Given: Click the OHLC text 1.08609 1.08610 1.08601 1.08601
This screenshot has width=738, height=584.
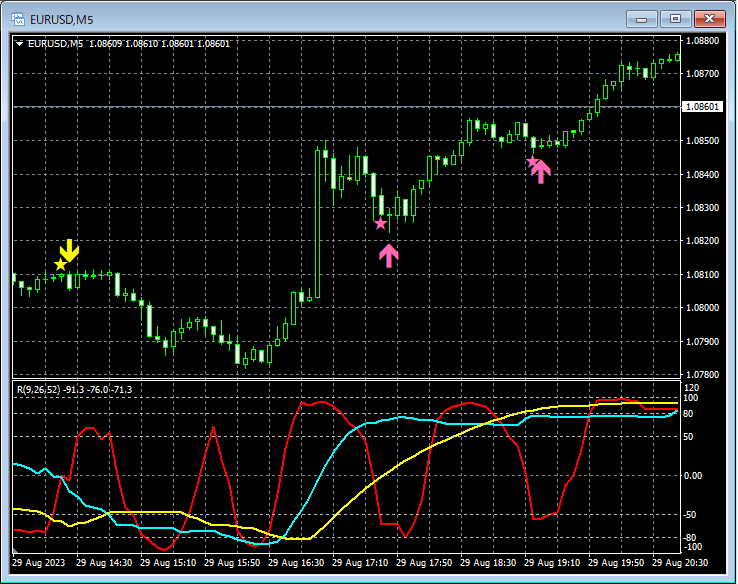Looking at the screenshot, I should (159, 44).
